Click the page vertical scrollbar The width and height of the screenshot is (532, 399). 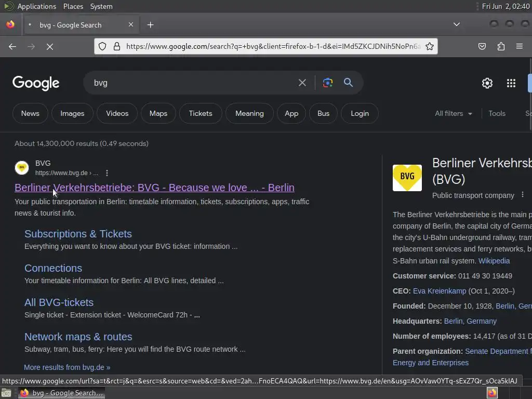point(530,94)
